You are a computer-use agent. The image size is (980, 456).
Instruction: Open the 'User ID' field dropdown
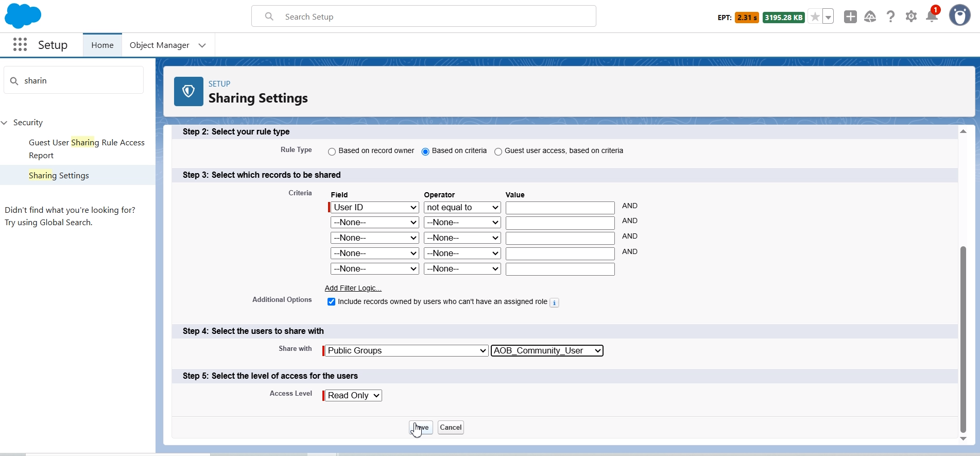click(374, 207)
